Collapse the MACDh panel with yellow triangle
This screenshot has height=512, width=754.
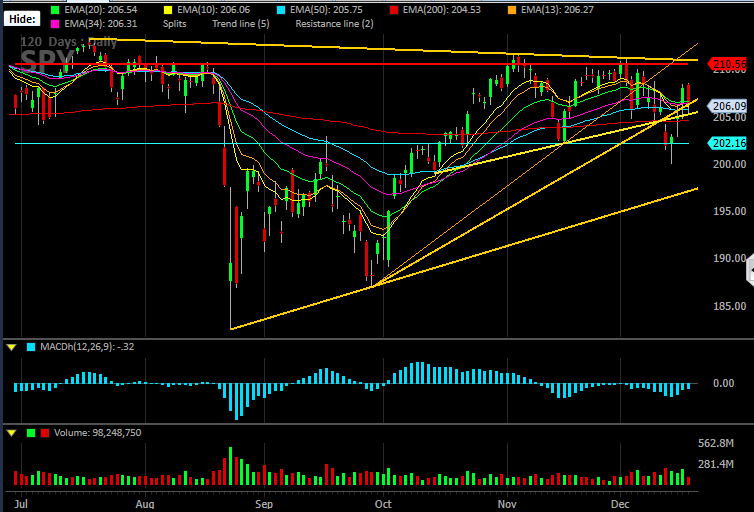(12, 347)
